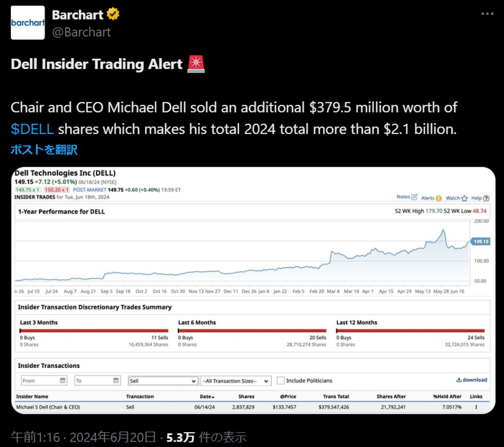
Task: Click the From date input field
Action: pyautogui.click(x=39, y=381)
